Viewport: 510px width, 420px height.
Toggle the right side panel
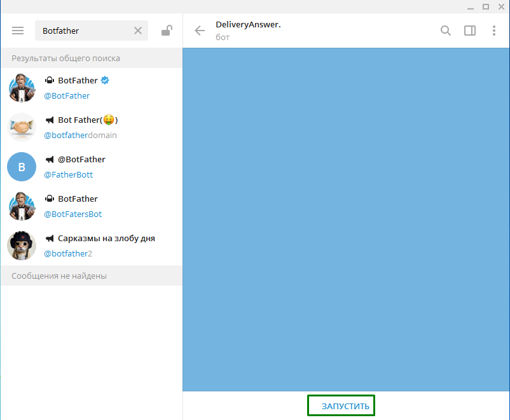click(x=470, y=31)
